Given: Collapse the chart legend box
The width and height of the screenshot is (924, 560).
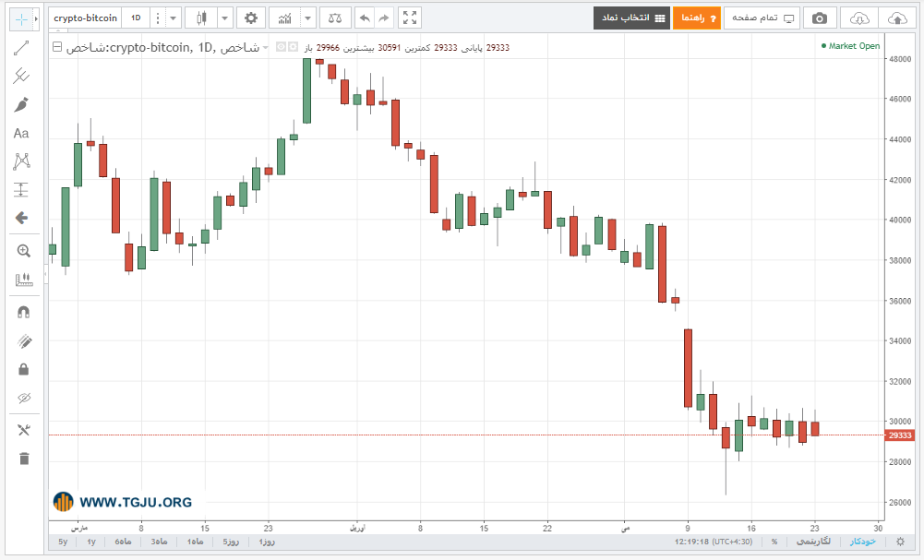Looking at the screenshot, I should [x=57, y=47].
